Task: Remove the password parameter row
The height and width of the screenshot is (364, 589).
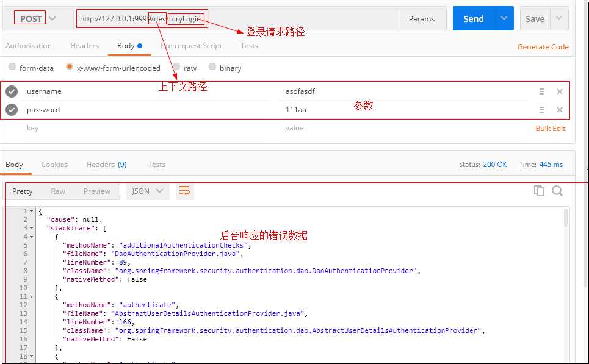Action: [559, 110]
